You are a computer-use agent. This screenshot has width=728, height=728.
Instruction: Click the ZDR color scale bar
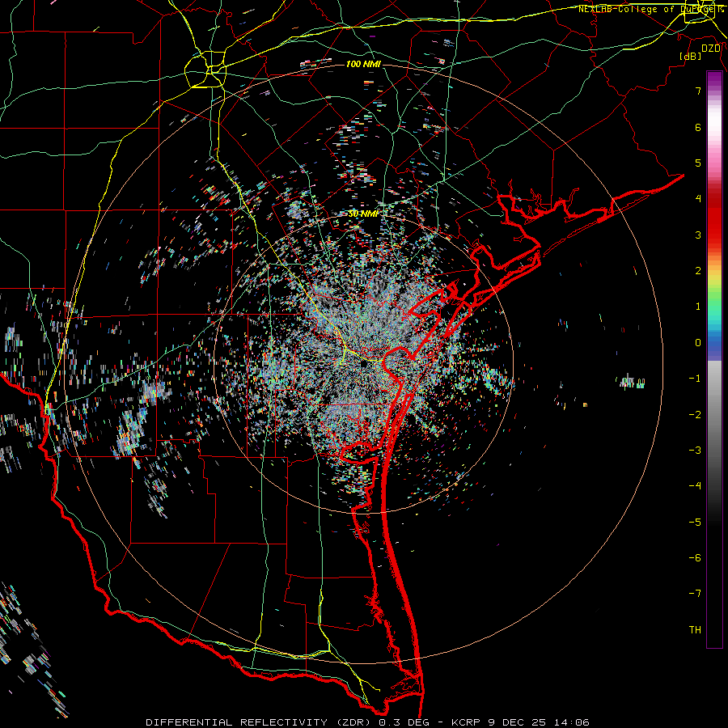click(x=714, y=359)
